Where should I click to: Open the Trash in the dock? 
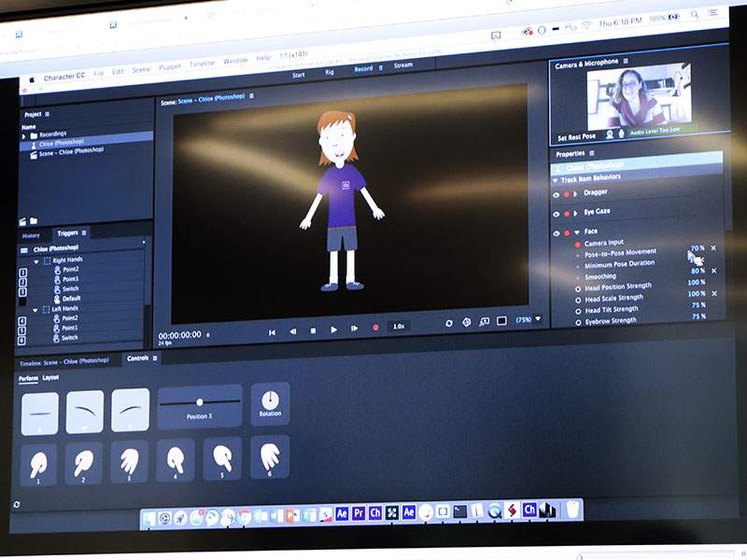[x=573, y=510]
